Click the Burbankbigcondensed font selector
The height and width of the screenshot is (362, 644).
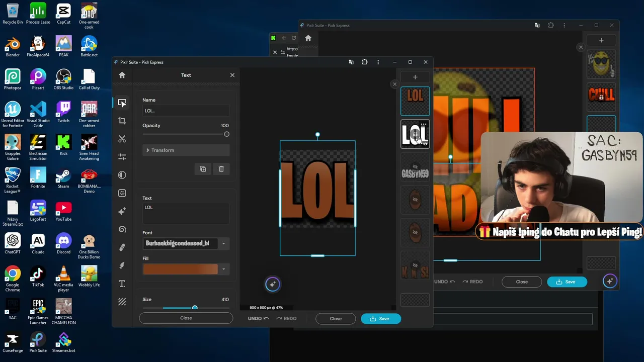click(x=181, y=243)
